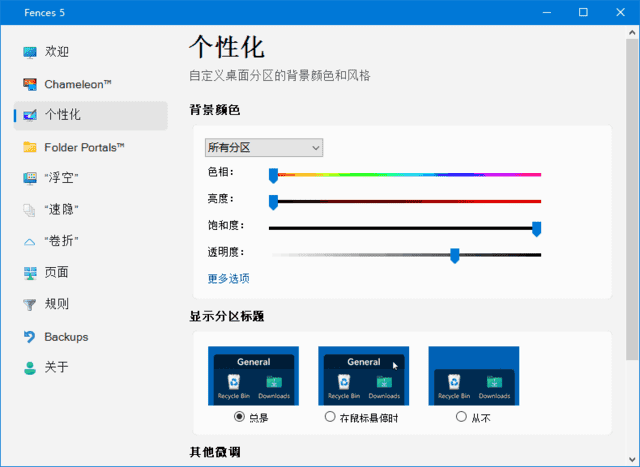Screen dimensions: 640x467
Task: Click the scrollbar down arrow
Action: [x=632, y=460]
